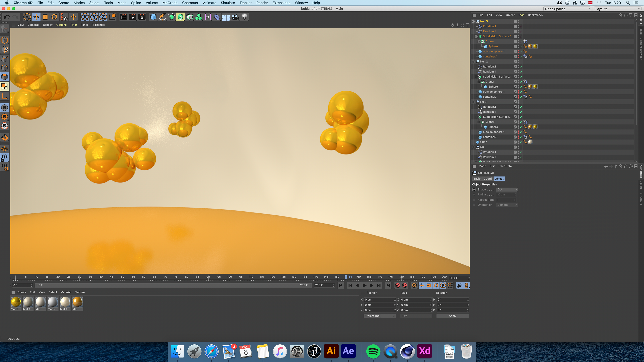Add a Cube primitive object
644x362 pixels.
153,17
